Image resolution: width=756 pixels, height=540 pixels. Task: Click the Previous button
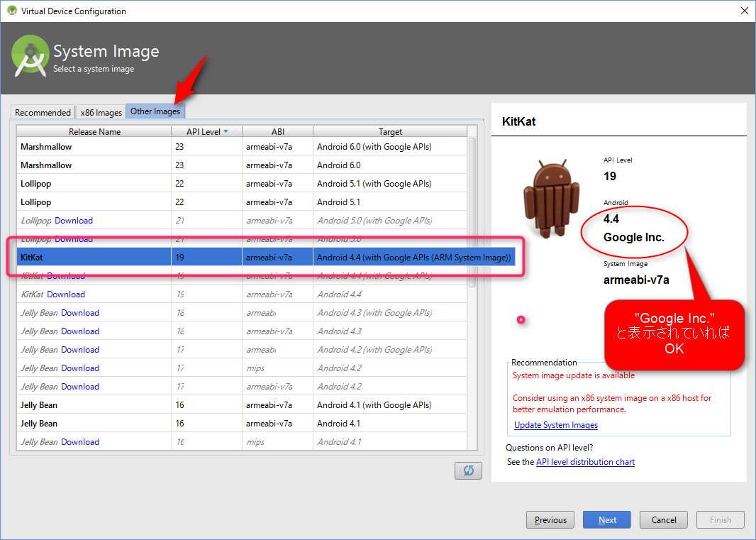click(550, 519)
